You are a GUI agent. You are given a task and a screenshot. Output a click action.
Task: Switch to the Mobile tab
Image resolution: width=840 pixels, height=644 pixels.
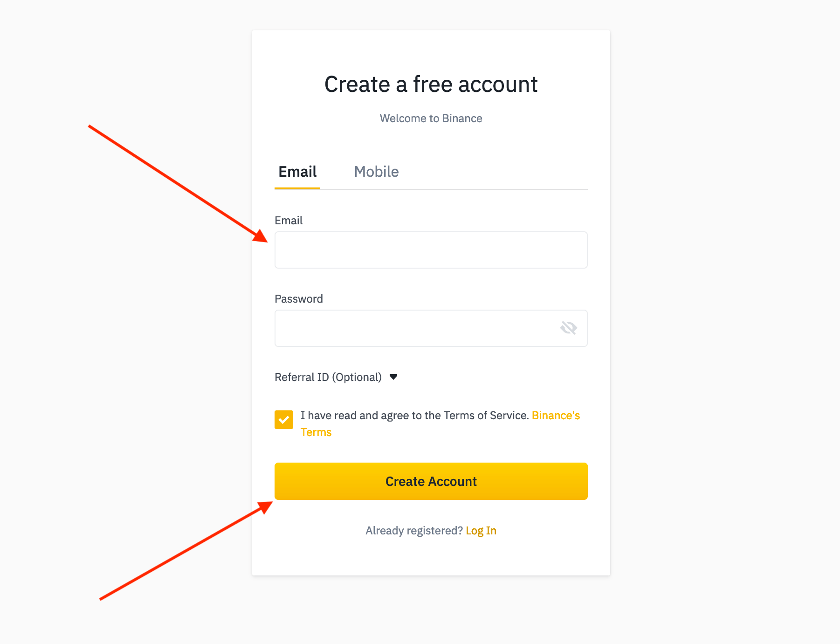tap(376, 172)
